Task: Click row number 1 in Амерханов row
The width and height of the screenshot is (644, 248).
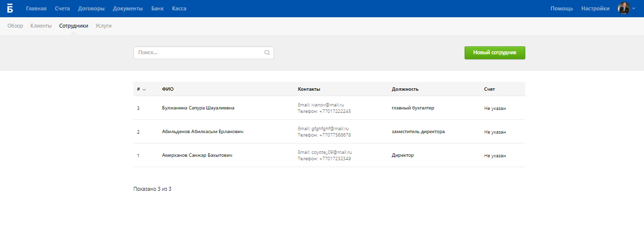Action: [x=138, y=156]
